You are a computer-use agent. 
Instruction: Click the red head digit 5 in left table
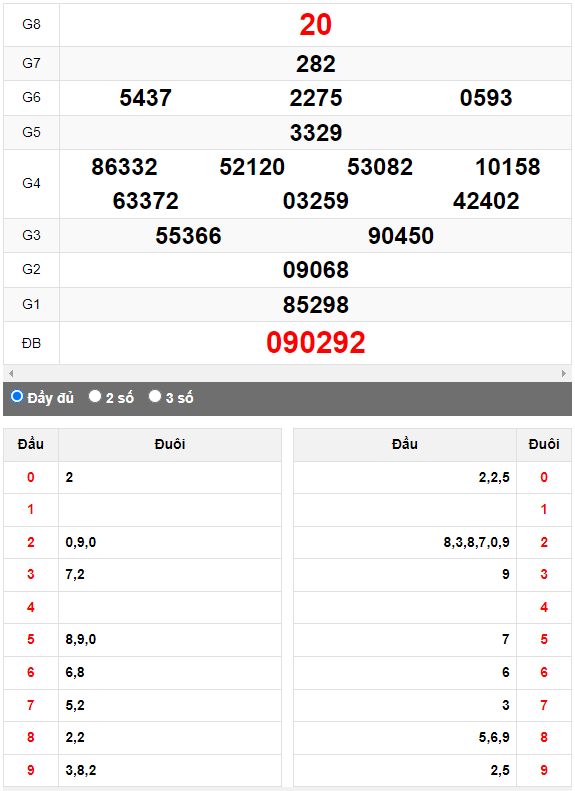tap(31, 639)
